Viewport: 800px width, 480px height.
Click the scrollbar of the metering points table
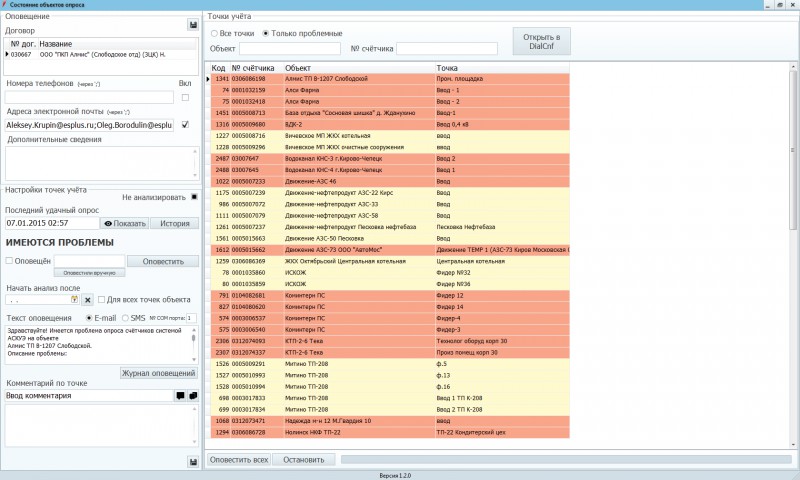(x=793, y=256)
